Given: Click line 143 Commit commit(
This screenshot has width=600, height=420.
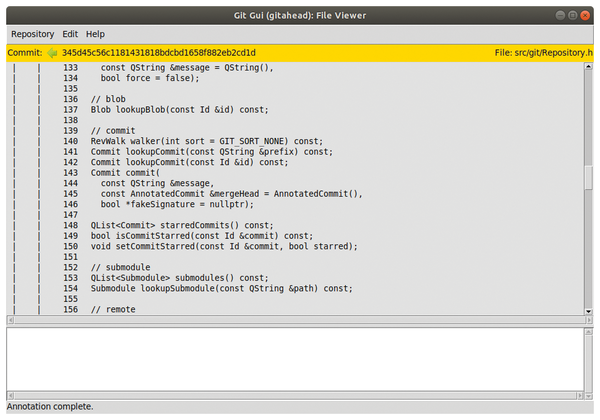Looking at the screenshot, I should click(125, 173).
